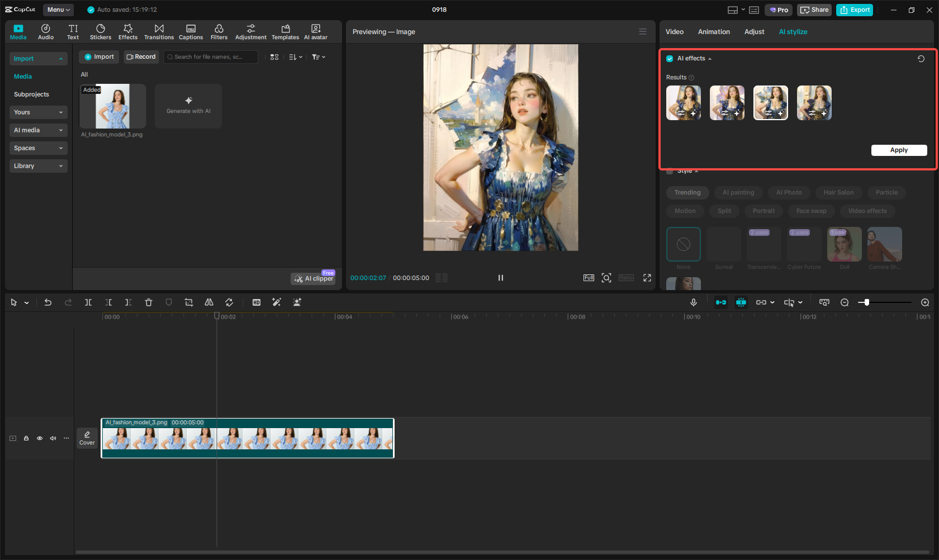Click the Apply button
939x560 pixels.
coord(899,150)
